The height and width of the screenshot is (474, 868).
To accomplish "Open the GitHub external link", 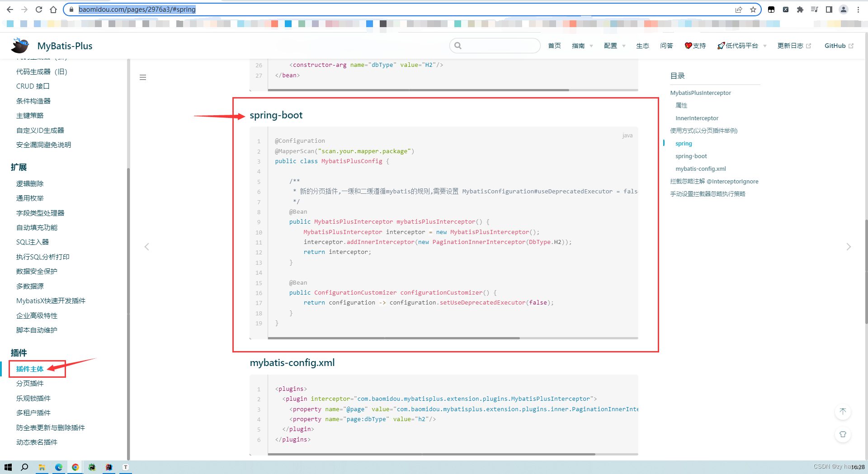I will coord(839,46).
